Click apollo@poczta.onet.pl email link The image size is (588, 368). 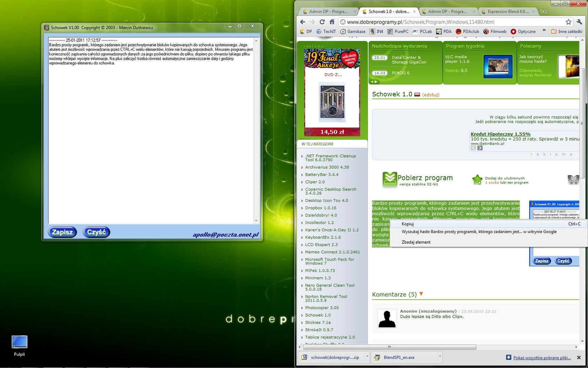tap(226, 234)
